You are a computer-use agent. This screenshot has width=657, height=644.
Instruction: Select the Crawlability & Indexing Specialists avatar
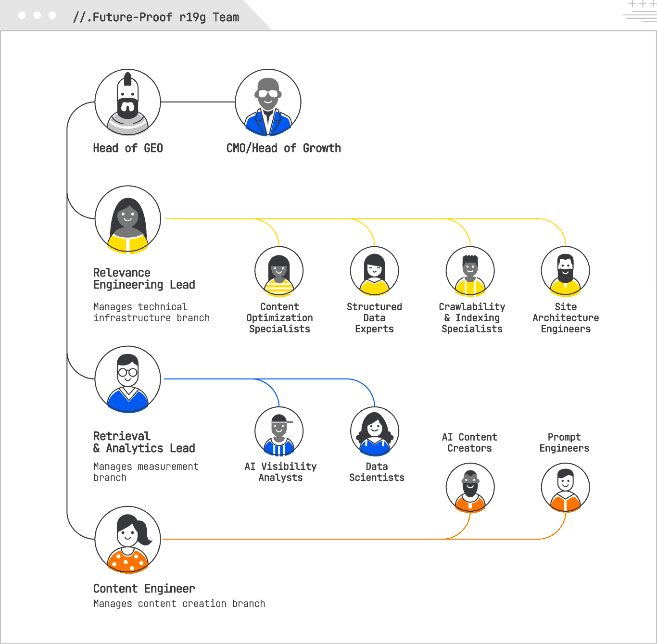pos(470,271)
